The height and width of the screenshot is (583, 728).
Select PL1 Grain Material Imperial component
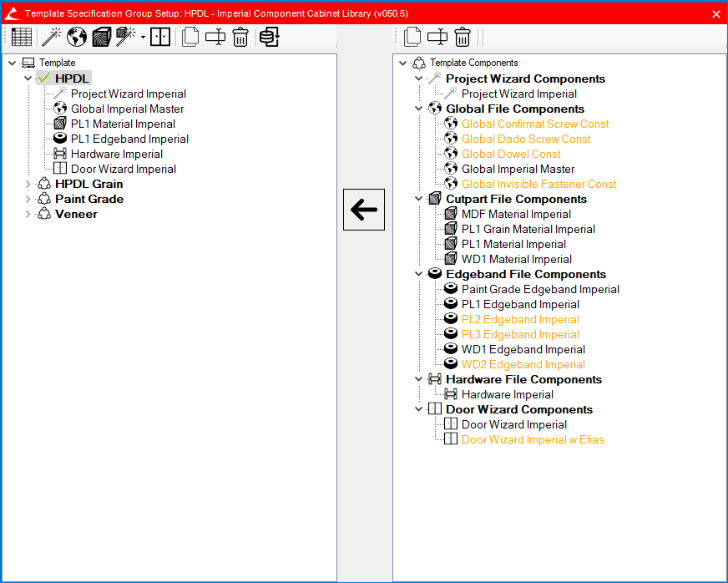pos(528,229)
